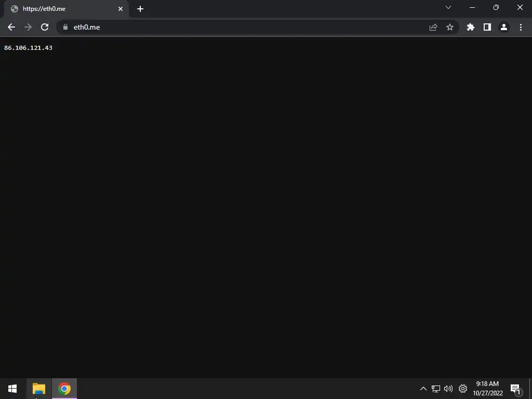Open the Chrome three-dot menu
532x399 pixels.
point(521,27)
